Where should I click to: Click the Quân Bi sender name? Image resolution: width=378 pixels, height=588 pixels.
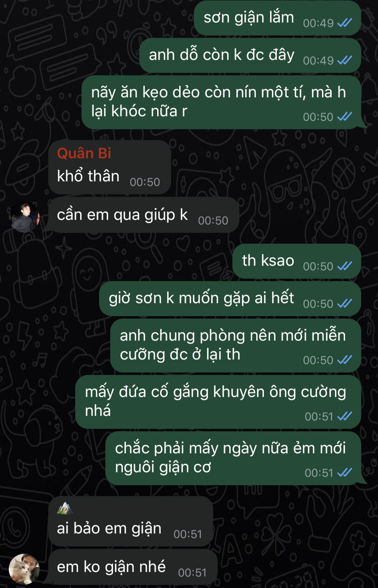click(x=84, y=153)
